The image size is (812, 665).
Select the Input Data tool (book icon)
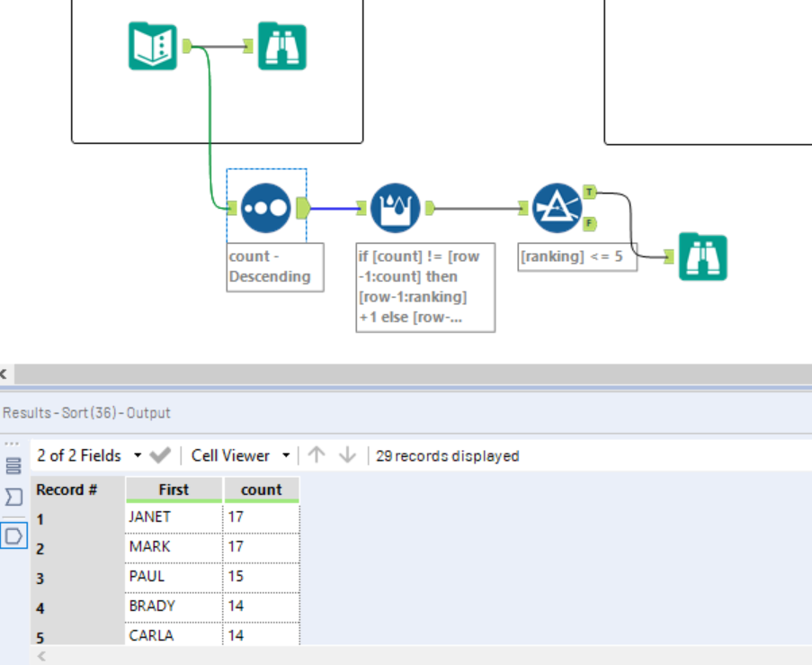(153, 46)
